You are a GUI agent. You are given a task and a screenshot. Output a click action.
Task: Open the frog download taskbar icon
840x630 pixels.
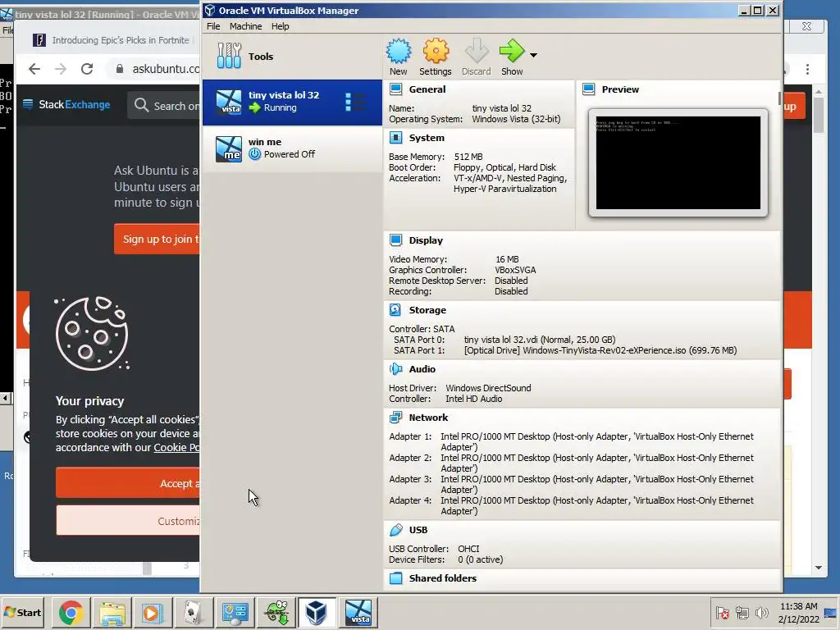276,612
